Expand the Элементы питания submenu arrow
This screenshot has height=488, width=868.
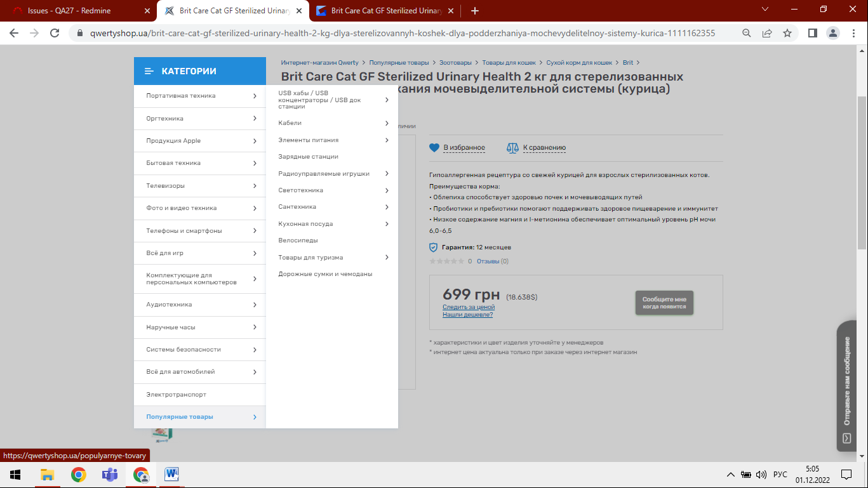click(387, 140)
